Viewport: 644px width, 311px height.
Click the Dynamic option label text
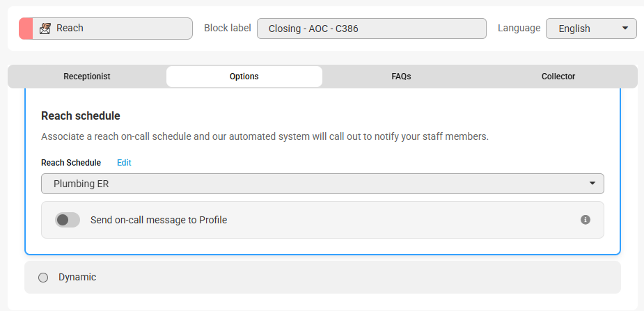(x=77, y=277)
